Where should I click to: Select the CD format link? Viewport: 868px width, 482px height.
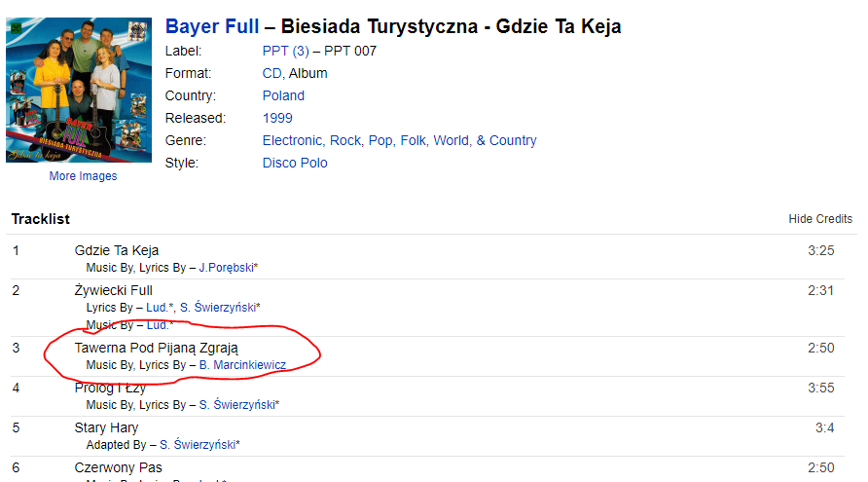[x=271, y=73]
